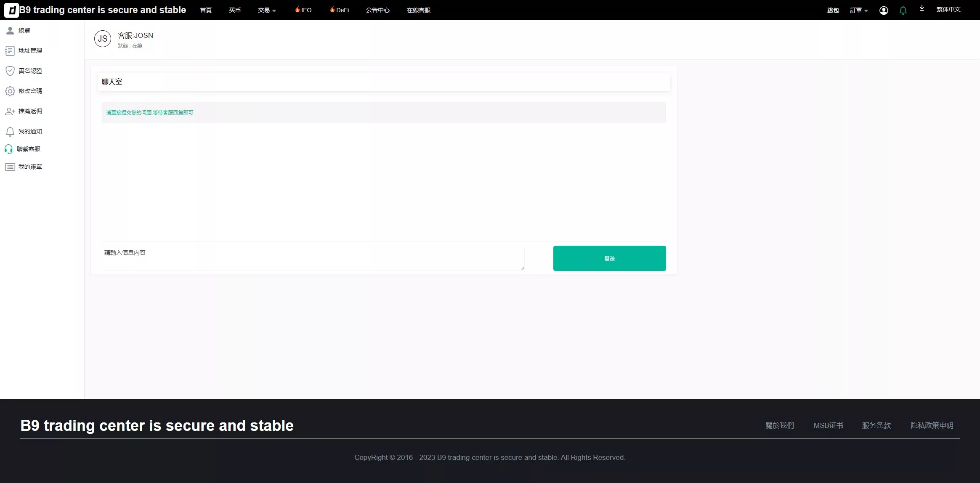Screen dimensions: 980x483
Task: Open the user profile account icon
Action: pyautogui.click(x=884, y=11)
